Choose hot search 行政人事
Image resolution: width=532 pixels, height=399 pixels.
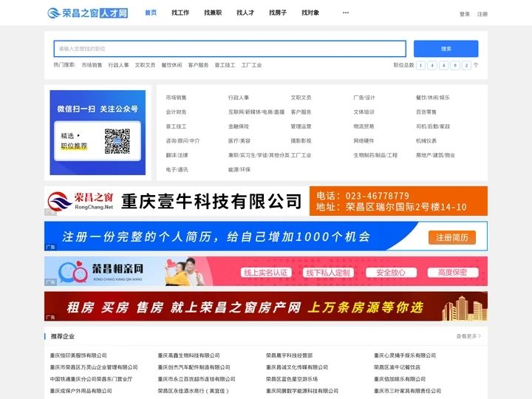pos(118,65)
